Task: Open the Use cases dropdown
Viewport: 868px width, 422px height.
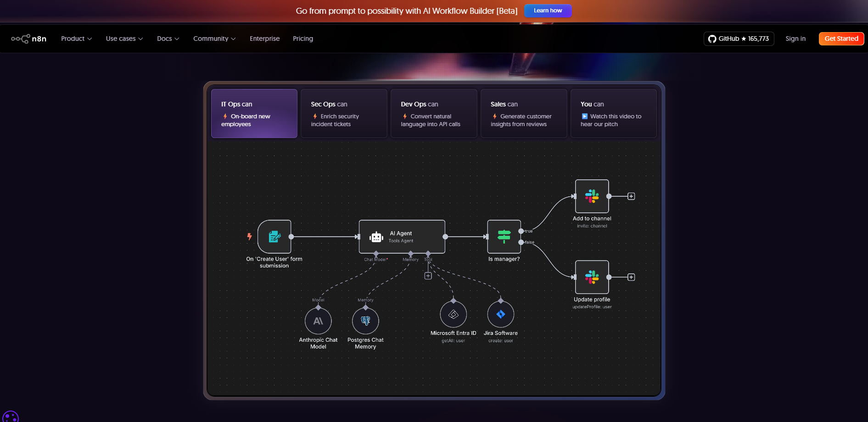Action: point(124,39)
